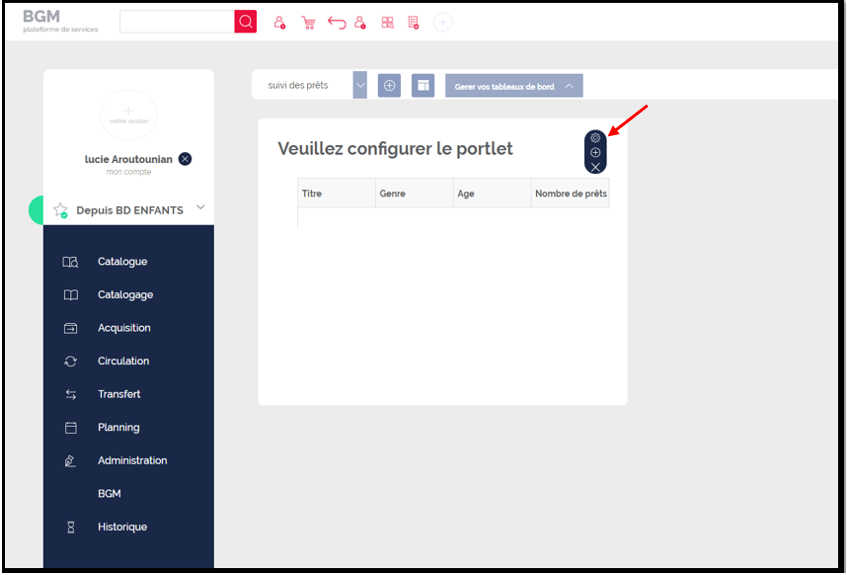This screenshot has width=847, height=575.
Task: Click the return arrow shortcut icon
Action: click(x=337, y=23)
